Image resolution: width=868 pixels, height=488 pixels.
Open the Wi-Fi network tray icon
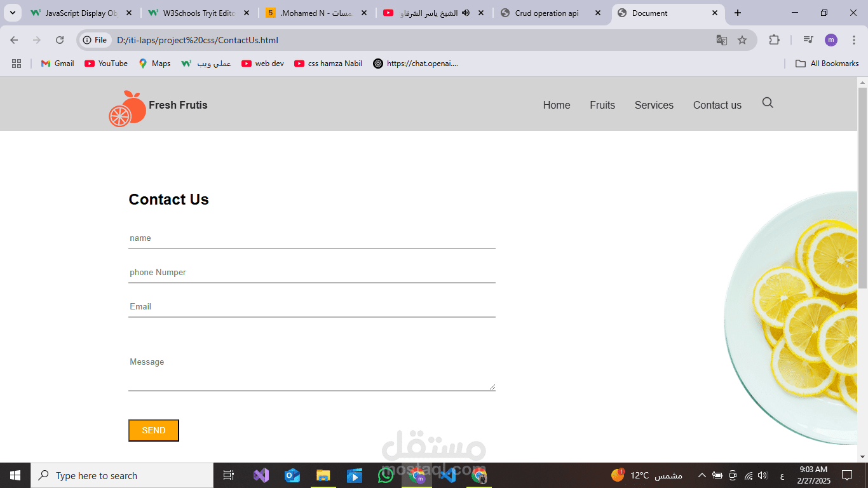point(748,475)
